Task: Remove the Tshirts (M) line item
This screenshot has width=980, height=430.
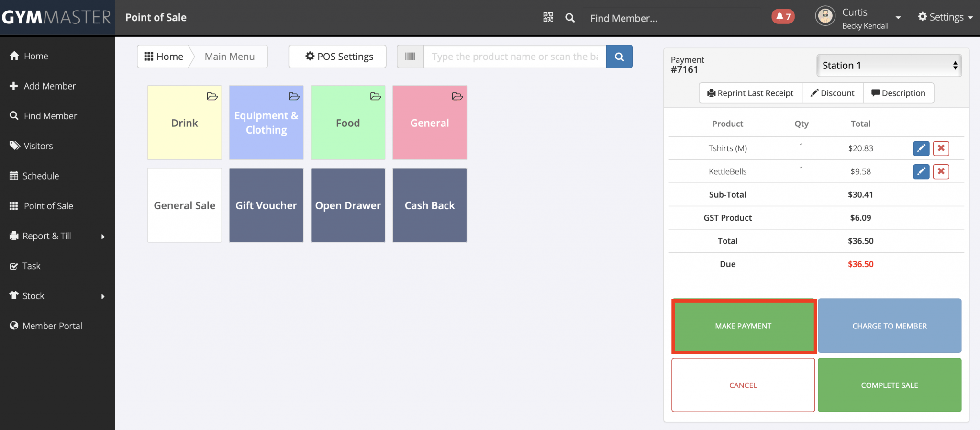Action: (941, 148)
